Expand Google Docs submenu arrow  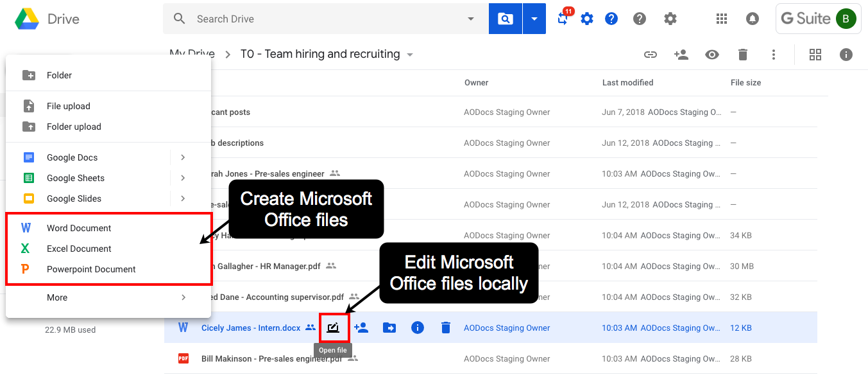coord(183,157)
